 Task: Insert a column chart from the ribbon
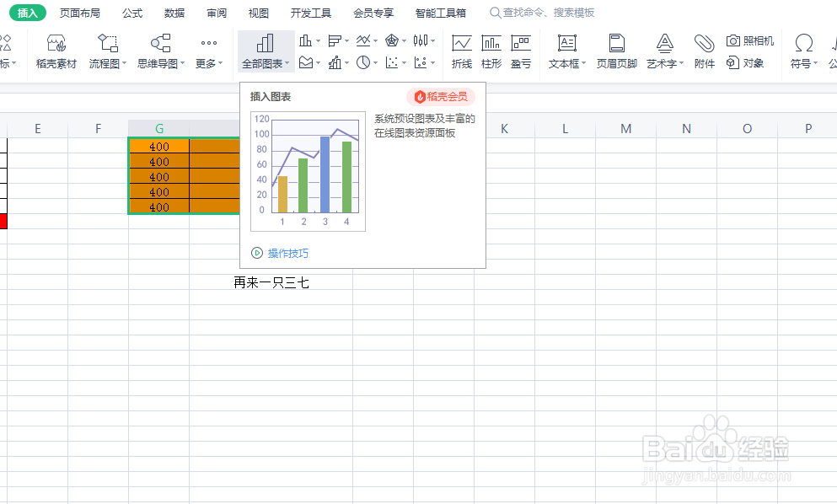[x=305, y=40]
